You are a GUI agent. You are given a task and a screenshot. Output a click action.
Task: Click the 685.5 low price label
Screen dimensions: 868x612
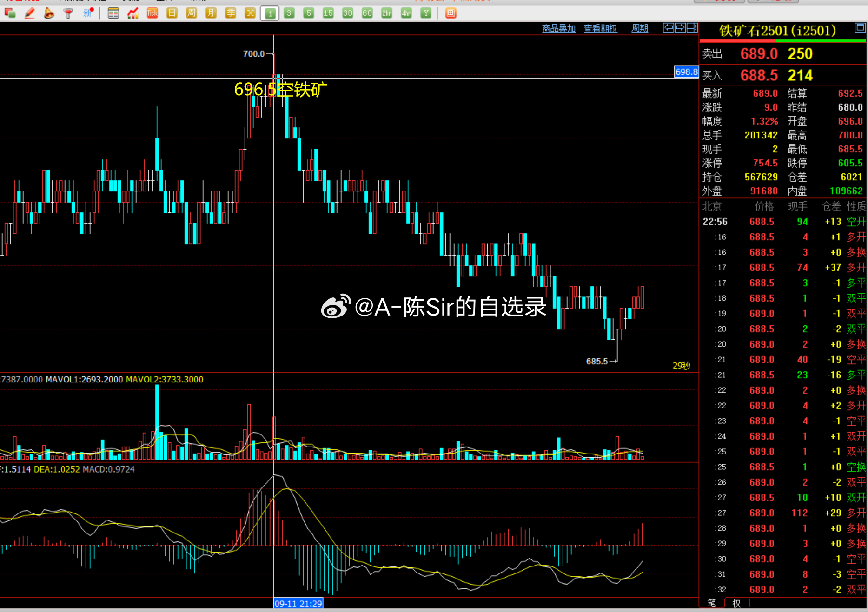pos(597,361)
